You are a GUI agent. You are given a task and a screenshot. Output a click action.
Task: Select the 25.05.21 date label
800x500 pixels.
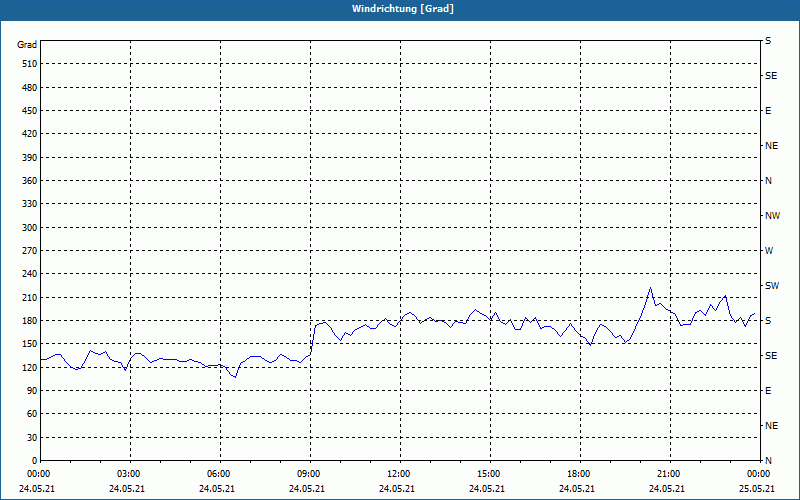pos(756,489)
